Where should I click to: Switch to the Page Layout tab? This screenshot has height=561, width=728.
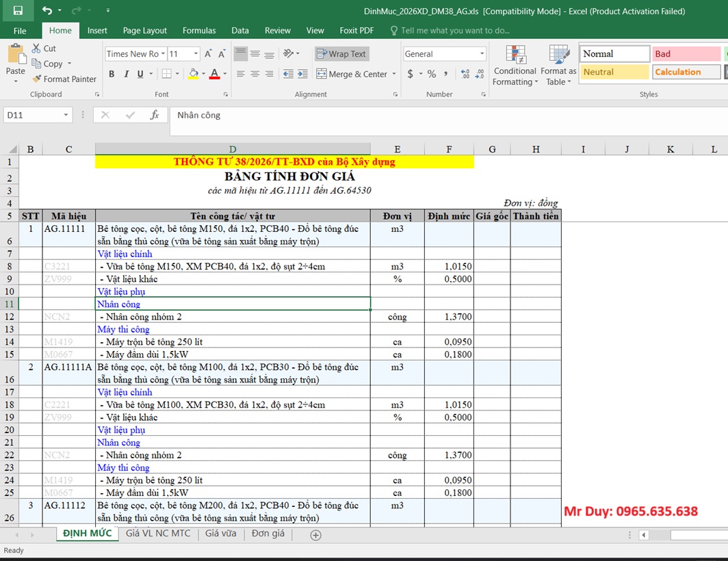[x=145, y=31]
